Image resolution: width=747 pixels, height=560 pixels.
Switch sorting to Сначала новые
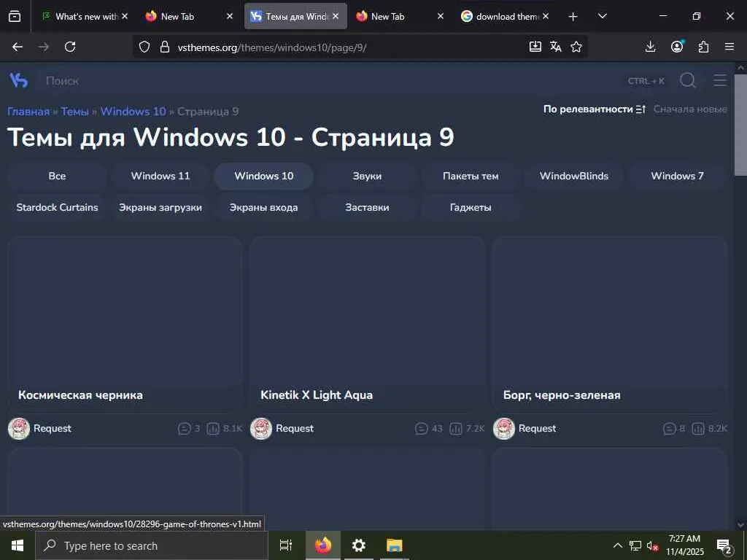coord(690,109)
